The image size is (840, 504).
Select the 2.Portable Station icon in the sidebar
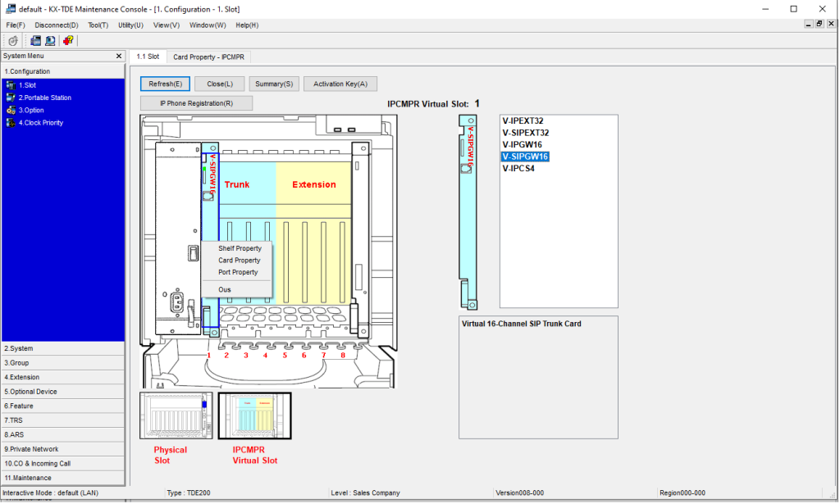pyautogui.click(x=11, y=98)
